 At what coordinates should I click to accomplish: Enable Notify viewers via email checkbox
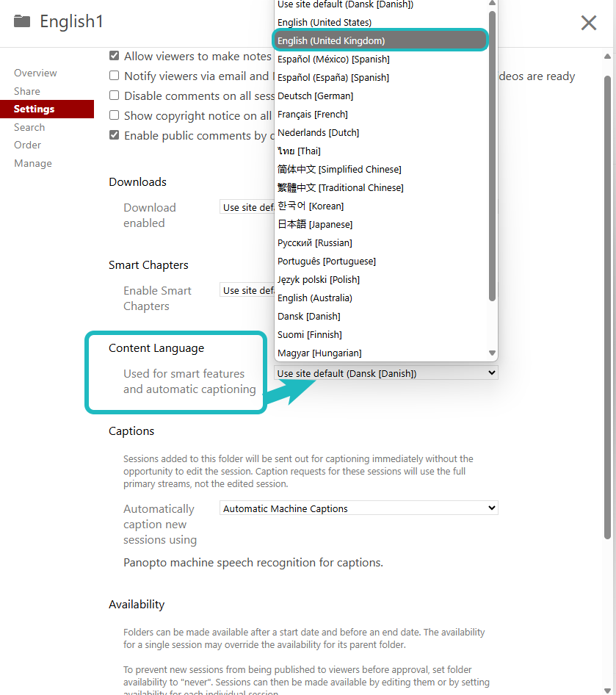click(114, 76)
